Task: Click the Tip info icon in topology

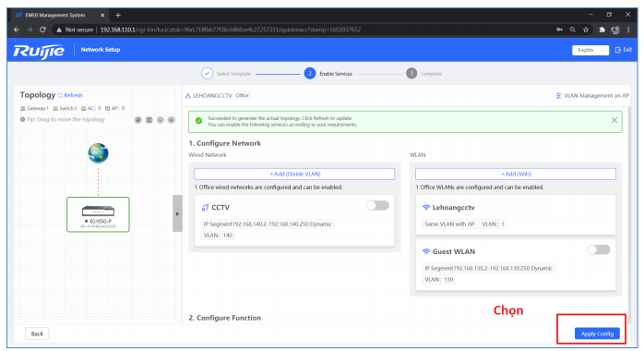Action: point(22,119)
